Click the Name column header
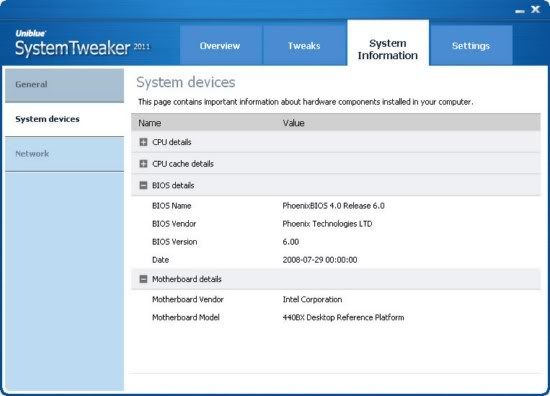This screenshot has height=396, width=550. (x=150, y=123)
